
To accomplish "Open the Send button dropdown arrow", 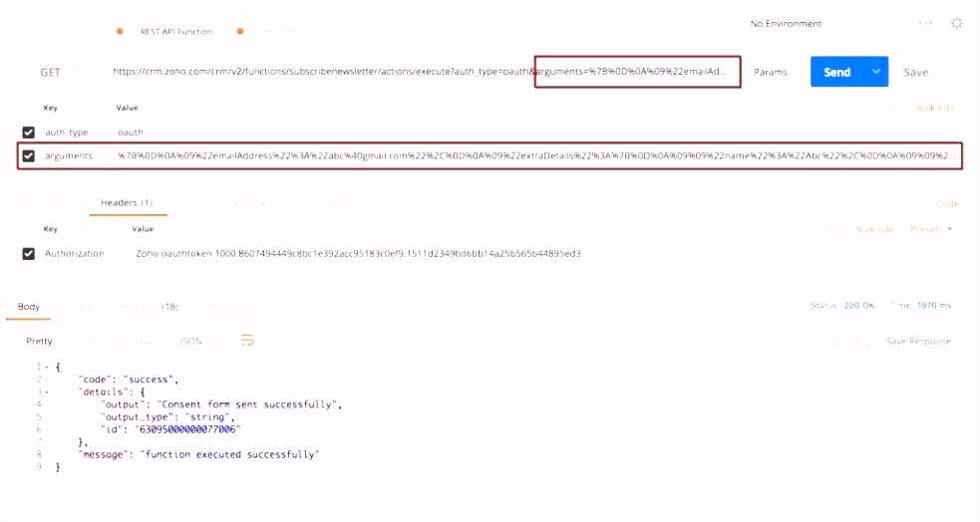I will pyautogui.click(x=875, y=72).
